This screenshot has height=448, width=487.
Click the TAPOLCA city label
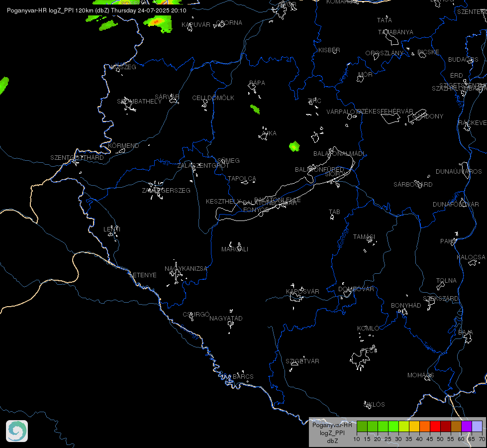pyautogui.click(x=242, y=179)
